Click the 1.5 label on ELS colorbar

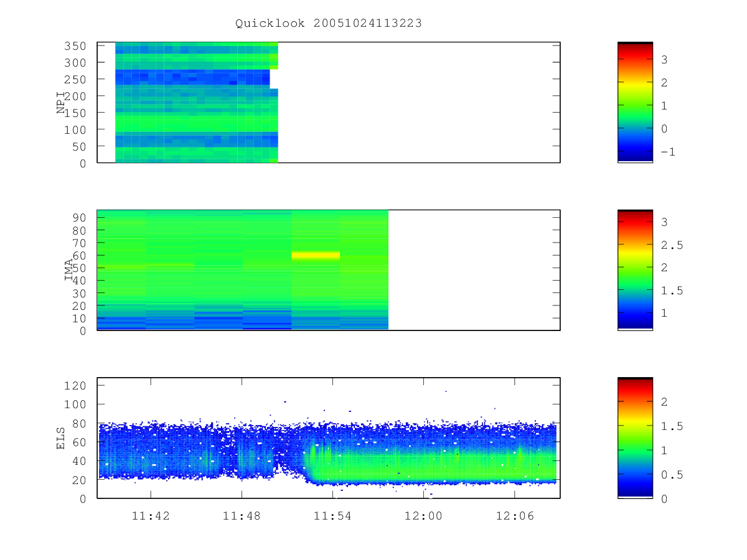672,426
